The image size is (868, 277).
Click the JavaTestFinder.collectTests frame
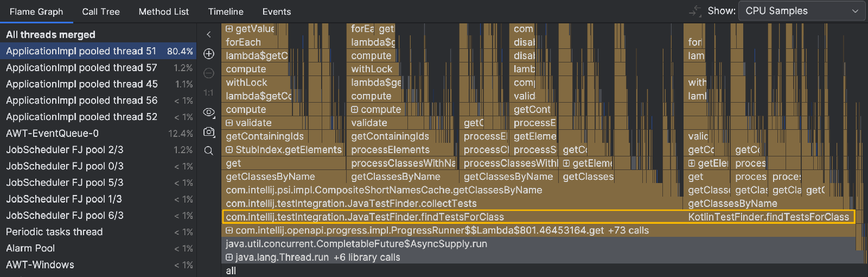coord(452,204)
